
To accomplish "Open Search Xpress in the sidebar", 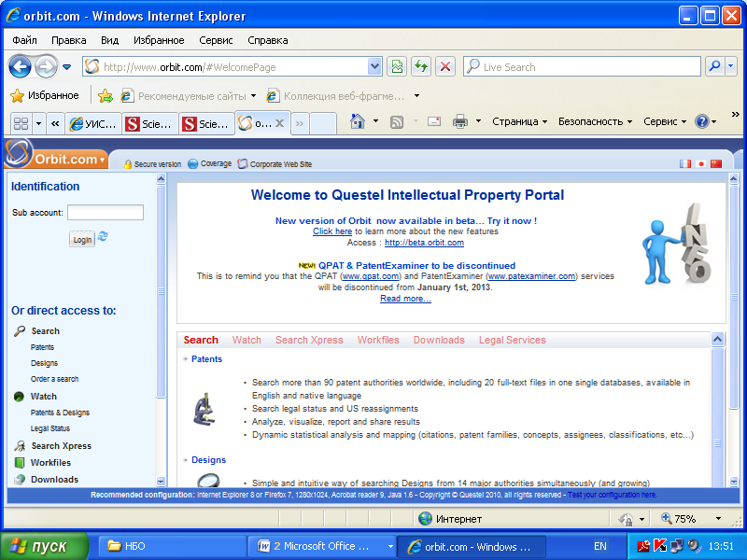I will click(61, 446).
